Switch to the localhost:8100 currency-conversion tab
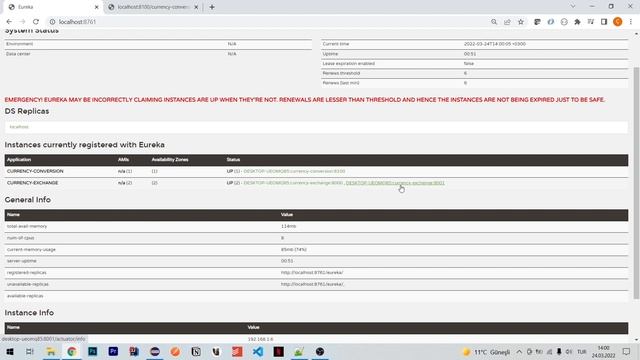This screenshot has width=640, height=360. click(153, 7)
